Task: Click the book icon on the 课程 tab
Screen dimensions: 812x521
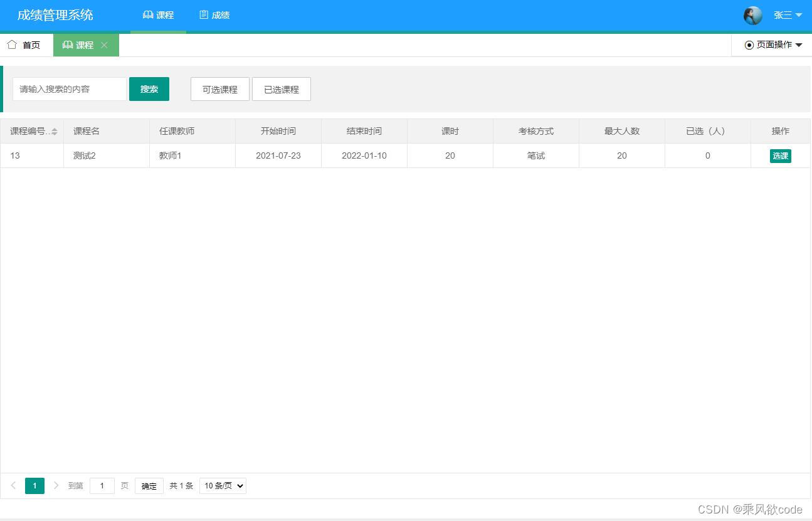Action: (x=68, y=45)
